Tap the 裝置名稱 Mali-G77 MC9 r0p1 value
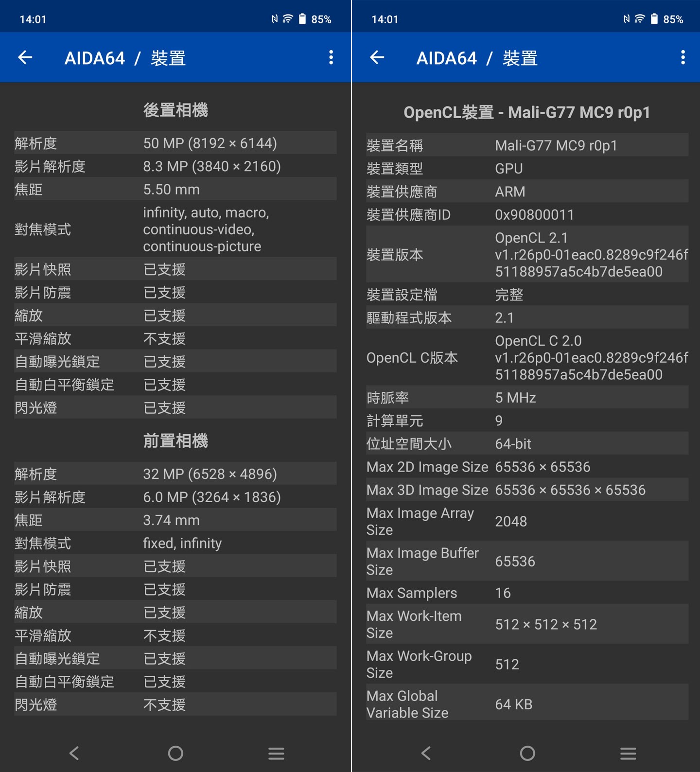This screenshot has height=772, width=700. [x=556, y=145]
